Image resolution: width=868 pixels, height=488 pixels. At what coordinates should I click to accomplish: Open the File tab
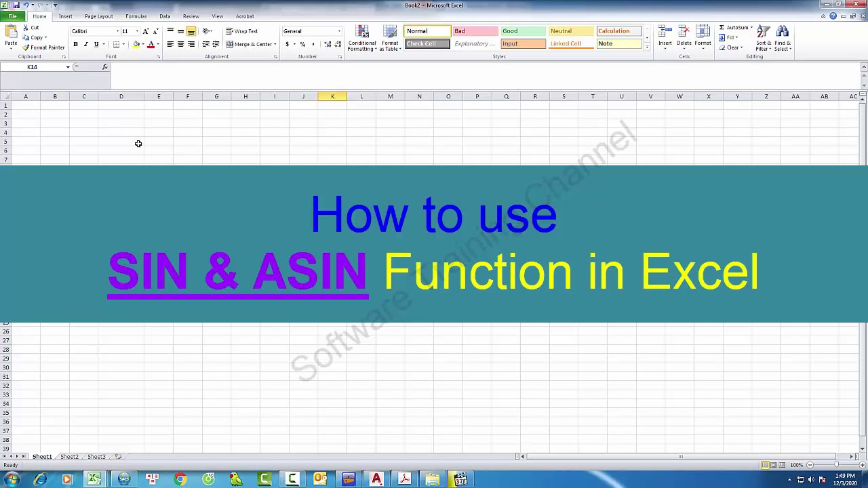coord(12,16)
